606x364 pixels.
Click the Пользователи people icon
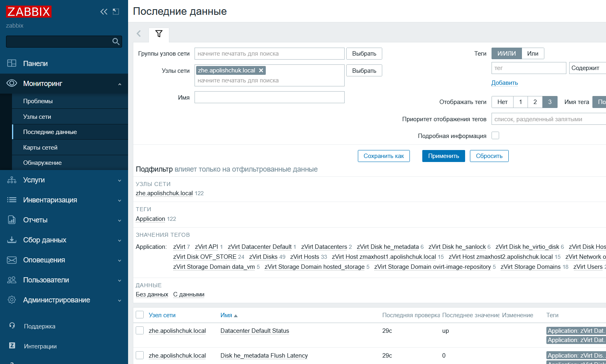(12, 280)
